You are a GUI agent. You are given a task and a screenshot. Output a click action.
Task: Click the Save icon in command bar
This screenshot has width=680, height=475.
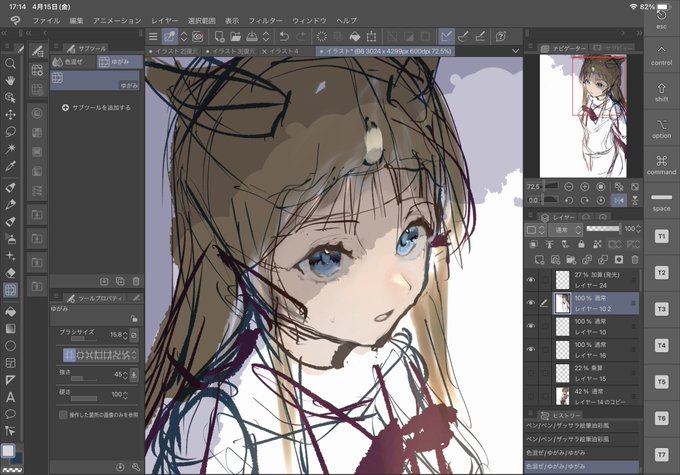coord(252,37)
